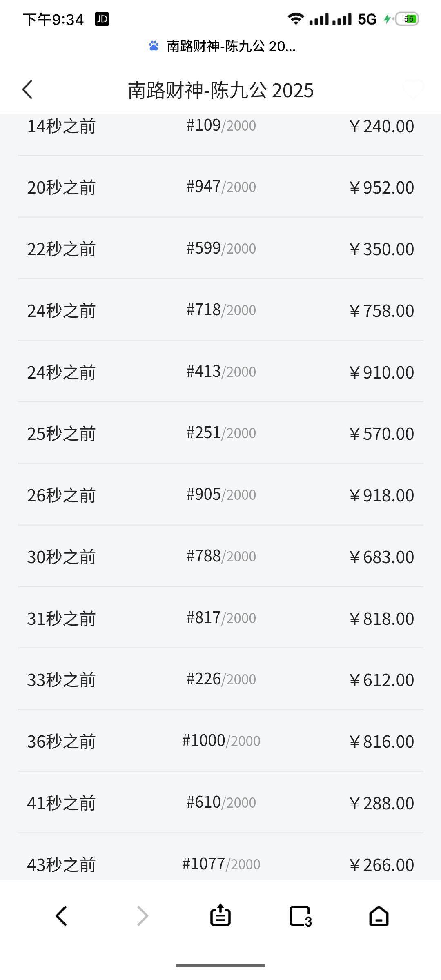Tap the #718/2000 row priced ¥758.00
This screenshot has width=441, height=980.
[x=220, y=310]
